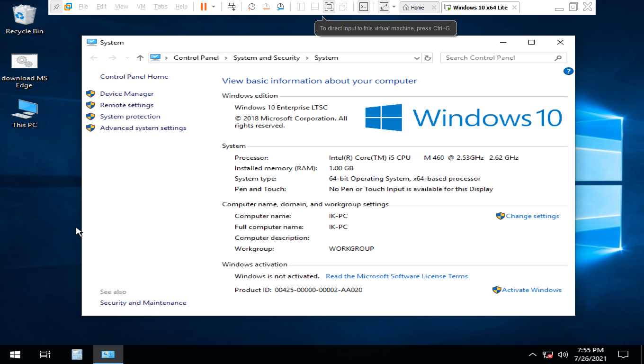644x364 pixels.
Task: Click the System window title icon
Action: tap(91, 43)
